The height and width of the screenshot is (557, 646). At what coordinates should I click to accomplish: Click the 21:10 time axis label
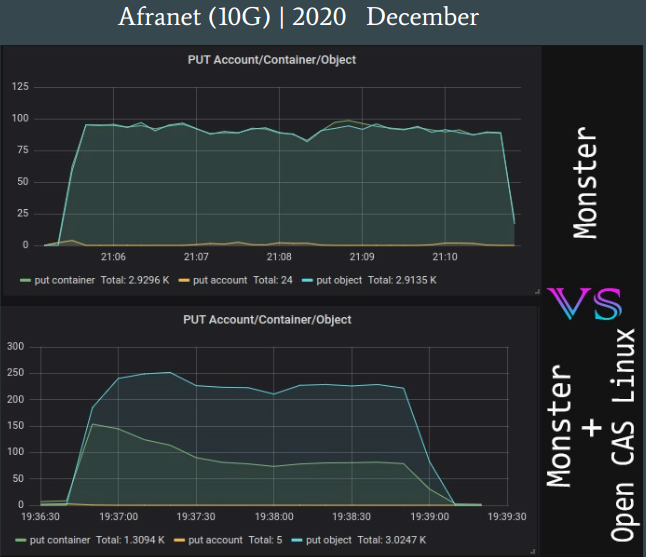pyautogui.click(x=445, y=257)
